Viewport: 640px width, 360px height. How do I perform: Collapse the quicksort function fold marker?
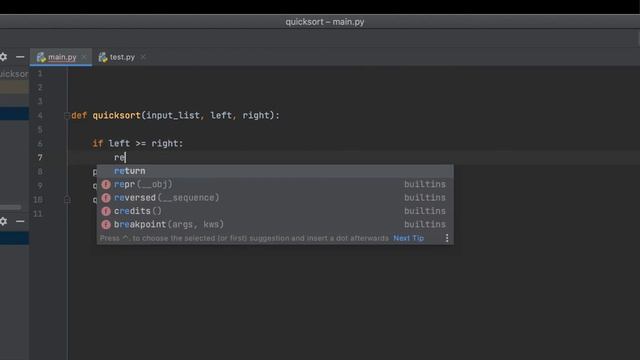67,116
